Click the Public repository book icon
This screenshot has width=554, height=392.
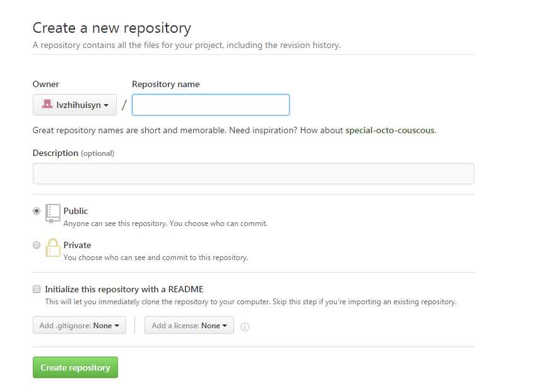click(x=52, y=213)
